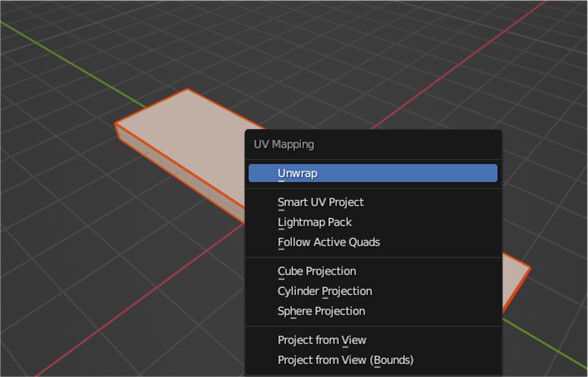The image size is (588, 377).
Task: Choose Unwrap from UV Mapping menu
Action: coord(373,173)
